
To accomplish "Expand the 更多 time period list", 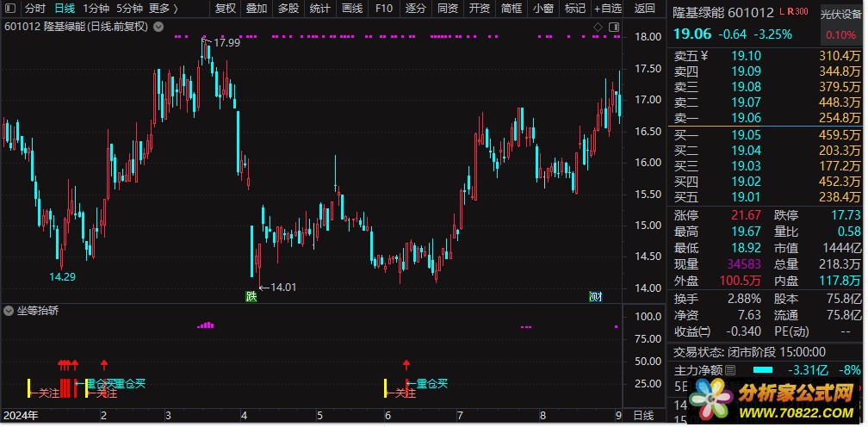I will pyautogui.click(x=163, y=9).
